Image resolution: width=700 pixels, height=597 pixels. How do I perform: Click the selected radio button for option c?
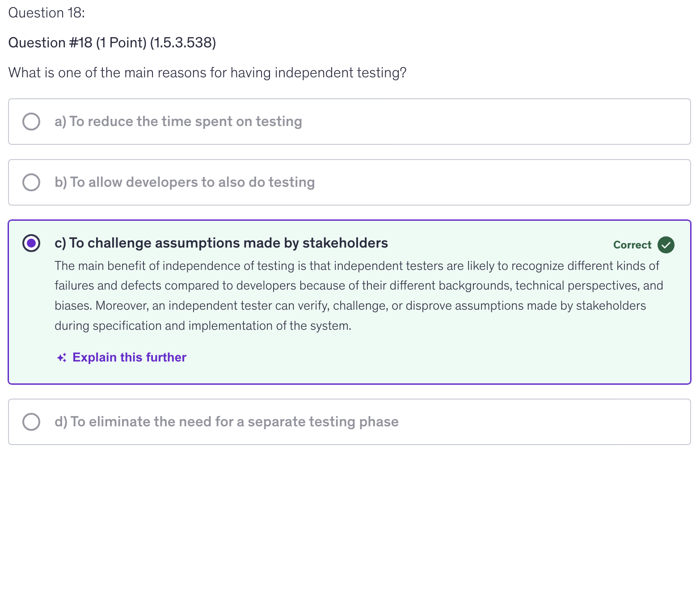click(x=31, y=243)
